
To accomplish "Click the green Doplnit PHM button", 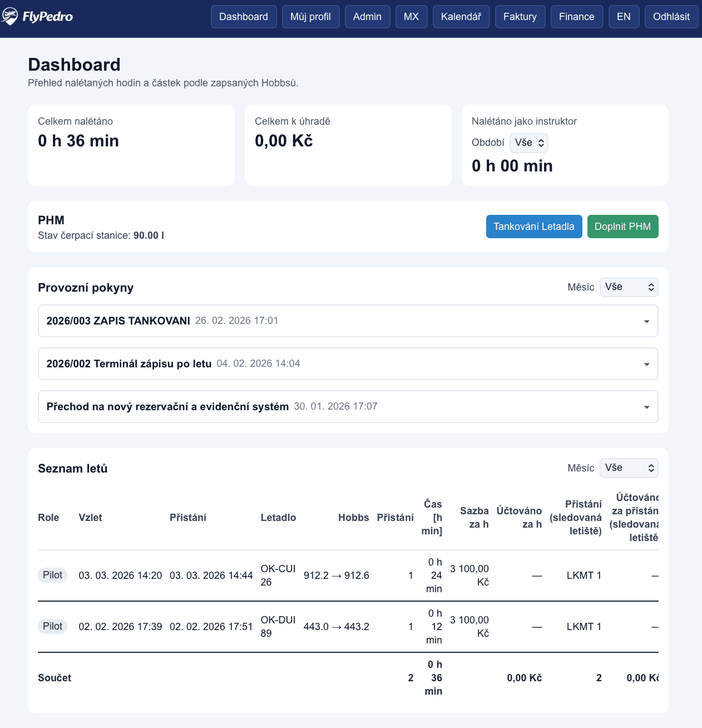I will pyautogui.click(x=622, y=227).
